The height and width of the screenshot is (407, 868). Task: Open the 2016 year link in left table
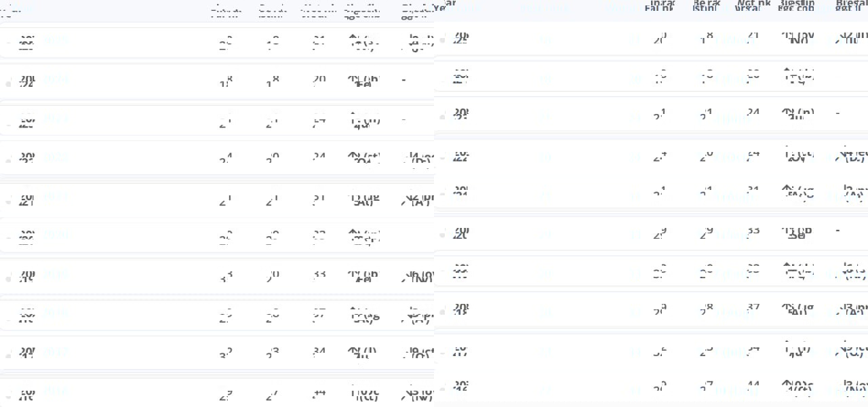pos(56,391)
